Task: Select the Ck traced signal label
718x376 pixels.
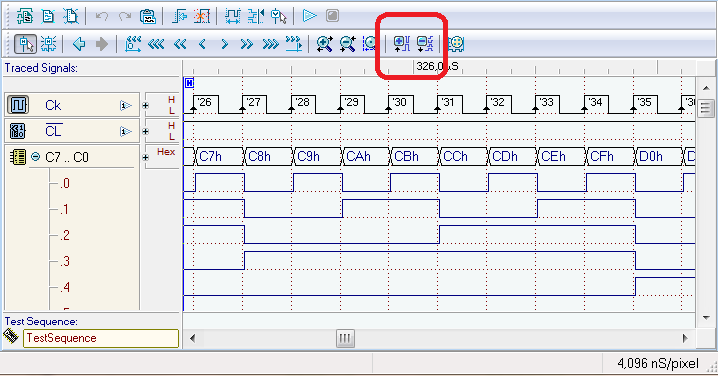Action: coord(53,105)
